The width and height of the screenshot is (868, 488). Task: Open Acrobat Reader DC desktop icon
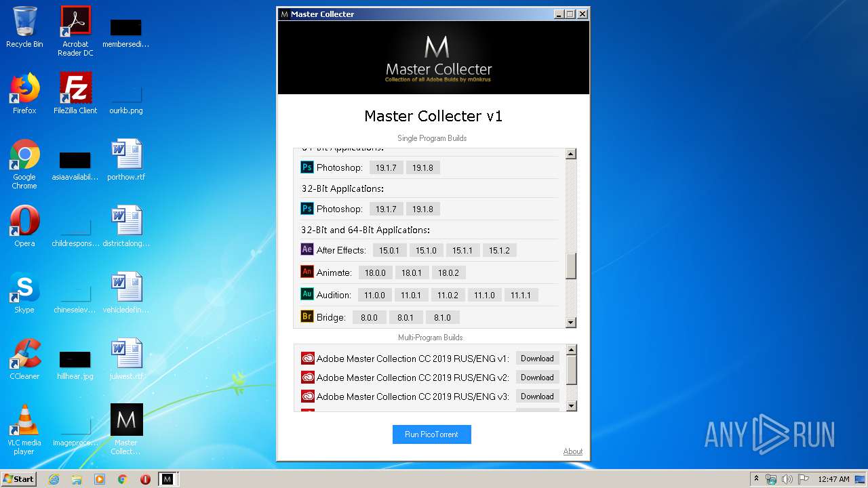(75, 31)
